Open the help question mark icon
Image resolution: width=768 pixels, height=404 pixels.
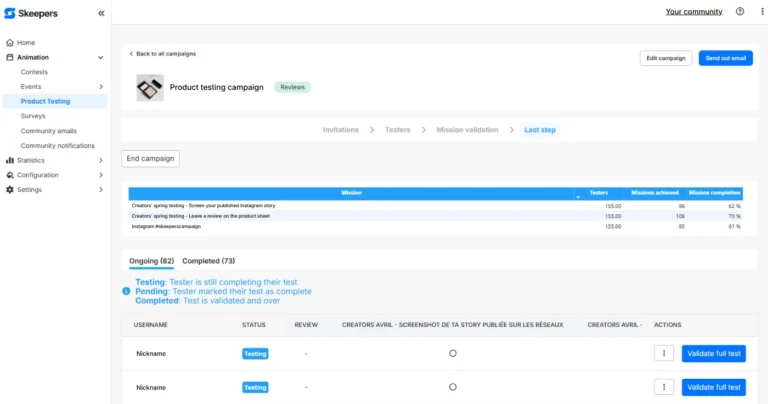tap(740, 11)
